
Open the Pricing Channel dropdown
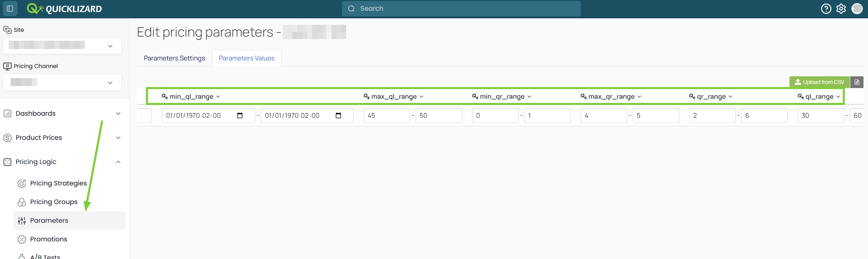(x=62, y=83)
